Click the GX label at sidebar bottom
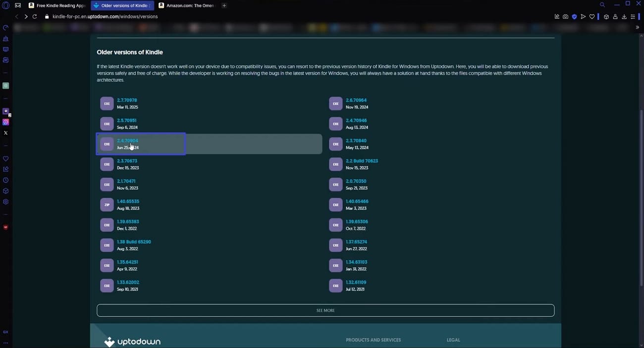Image resolution: width=644 pixels, height=348 pixels. pyautogui.click(x=5, y=332)
